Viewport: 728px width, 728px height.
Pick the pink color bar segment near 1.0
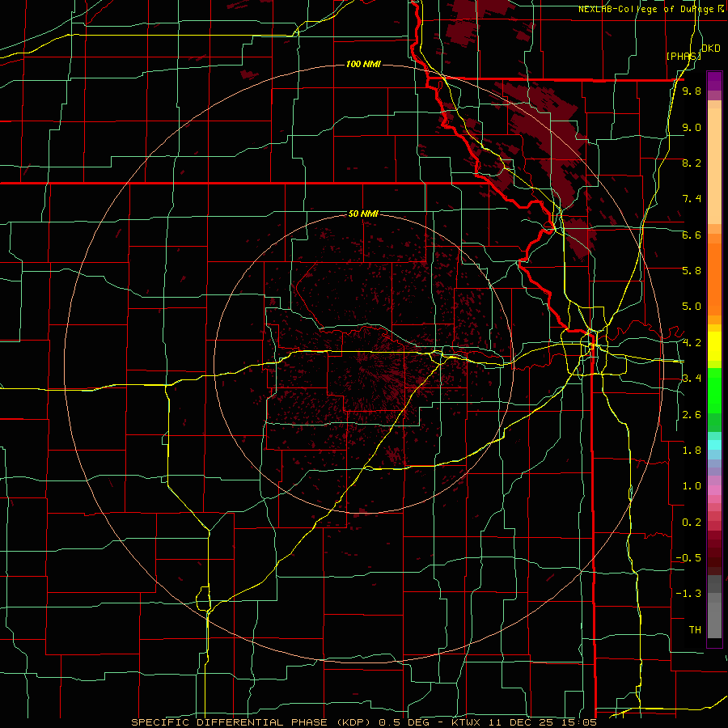[x=714, y=490]
